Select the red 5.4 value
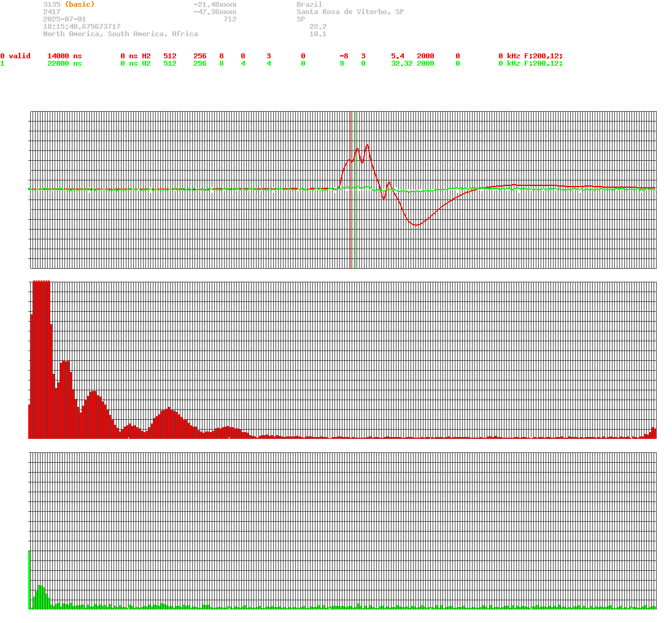 [398, 56]
